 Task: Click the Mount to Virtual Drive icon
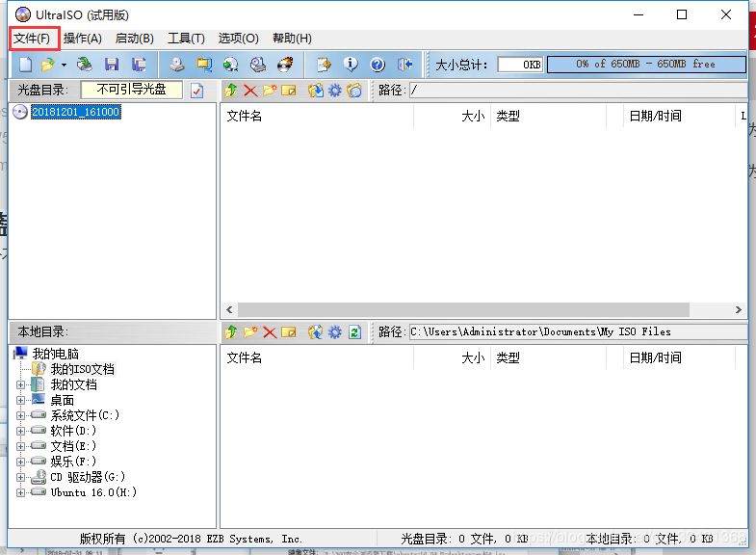pyautogui.click(x=258, y=65)
